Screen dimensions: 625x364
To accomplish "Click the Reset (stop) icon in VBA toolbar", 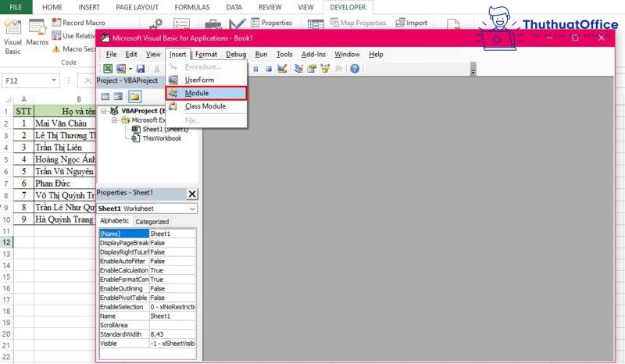I will (x=269, y=69).
